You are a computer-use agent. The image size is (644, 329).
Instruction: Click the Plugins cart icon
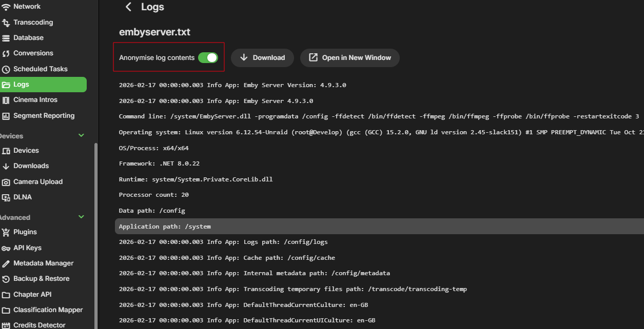(6, 232)
